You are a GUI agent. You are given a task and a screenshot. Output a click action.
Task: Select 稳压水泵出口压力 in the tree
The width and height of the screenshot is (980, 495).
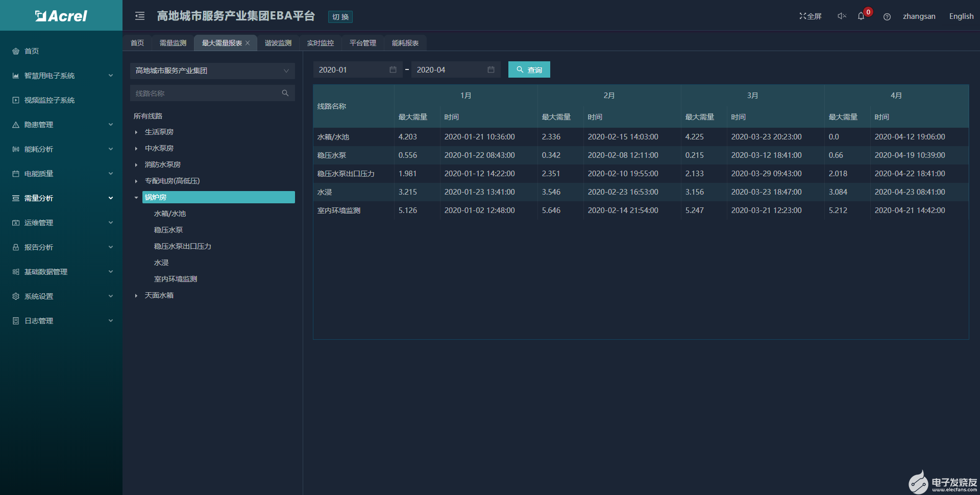coord(183,246)
